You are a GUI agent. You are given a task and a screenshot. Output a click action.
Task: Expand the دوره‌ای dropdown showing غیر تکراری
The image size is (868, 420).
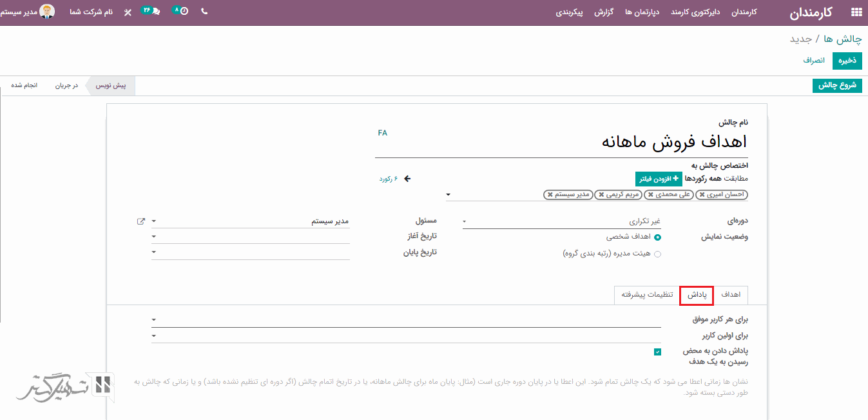pos(561,221)
